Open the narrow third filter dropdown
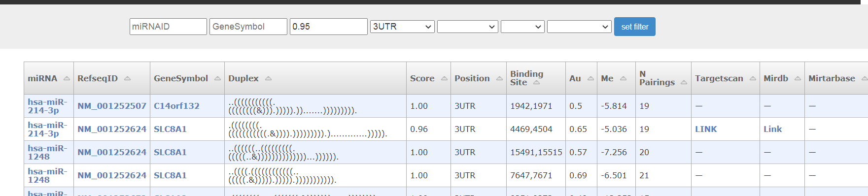 click(522, 27)
